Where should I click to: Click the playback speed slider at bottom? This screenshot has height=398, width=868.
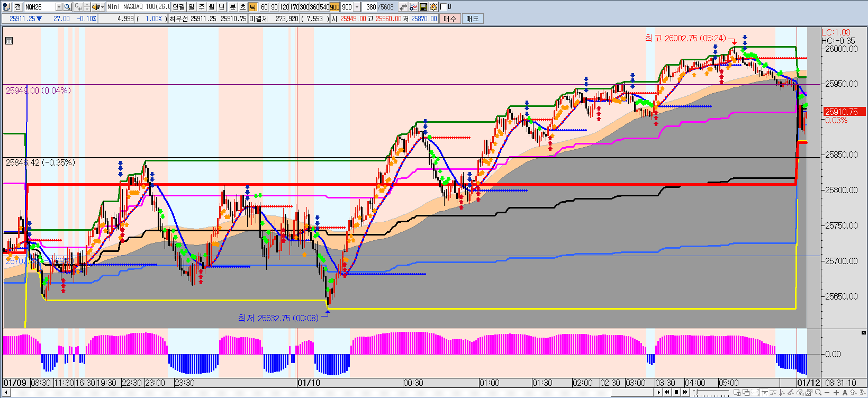tap(712, 393)
